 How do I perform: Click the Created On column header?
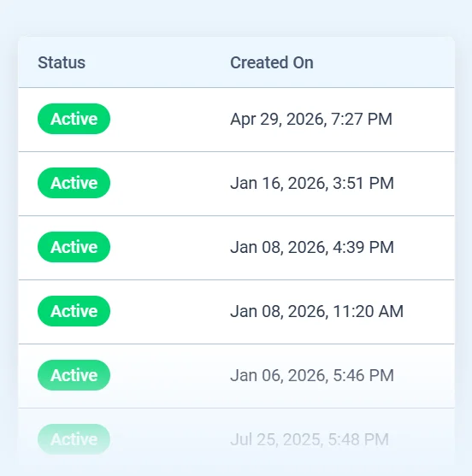[x=272, y=62]
